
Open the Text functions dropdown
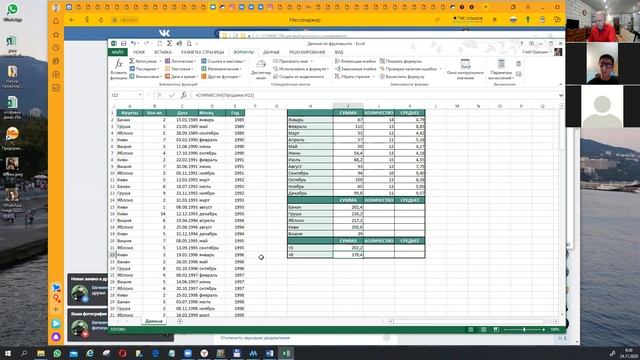point(180,69)
